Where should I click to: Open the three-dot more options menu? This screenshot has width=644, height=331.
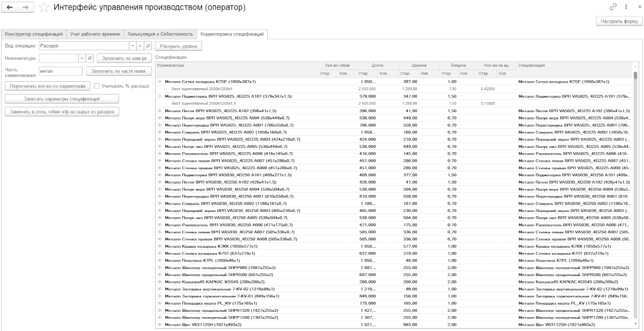pyautogui.click(x=626, y=7)
